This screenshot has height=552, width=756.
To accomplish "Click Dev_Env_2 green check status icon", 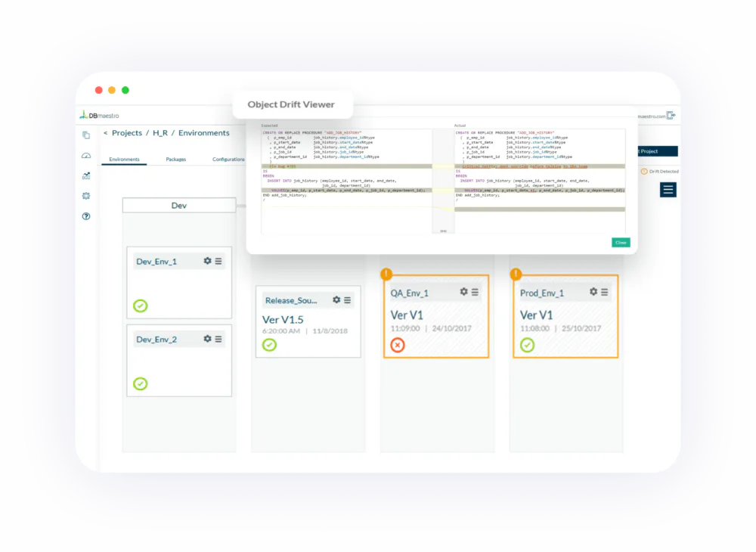I will [x=141, y=383].
